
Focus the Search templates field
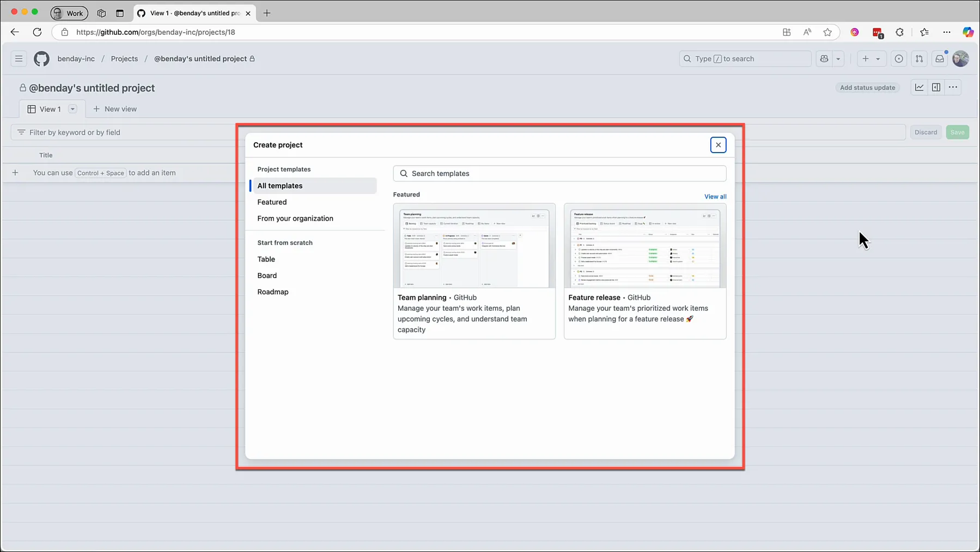click(x=559, y=173)
